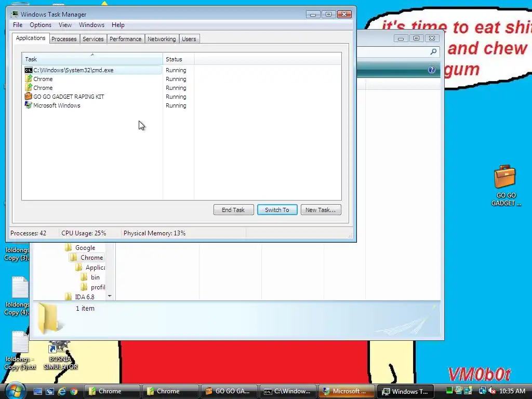The height and width of the screenshot is (399, 532).
Task: Click the Microsoft Windows task icon
Action: [x=29, y=105]
